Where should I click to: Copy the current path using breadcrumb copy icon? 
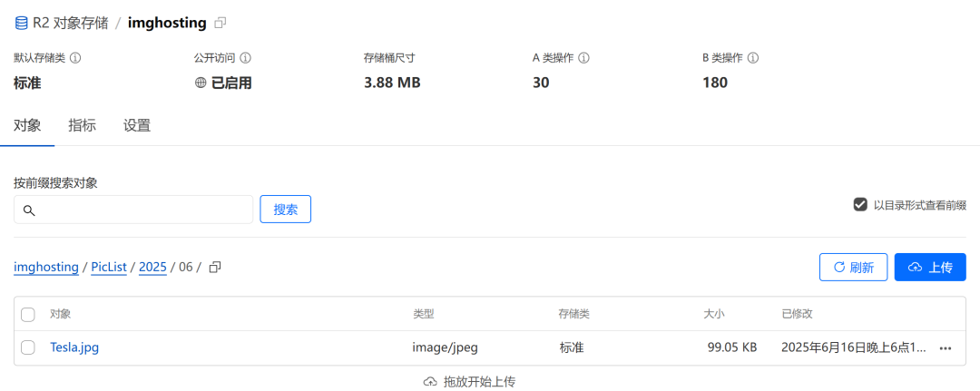(x=215, y=268)
